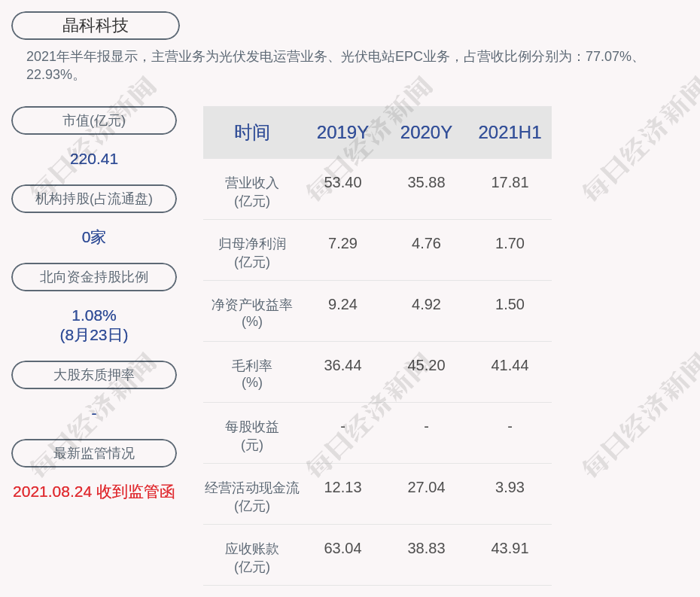Select the receivables value 43.91
The width and height of the screenshot is (700, 597).
510,548
